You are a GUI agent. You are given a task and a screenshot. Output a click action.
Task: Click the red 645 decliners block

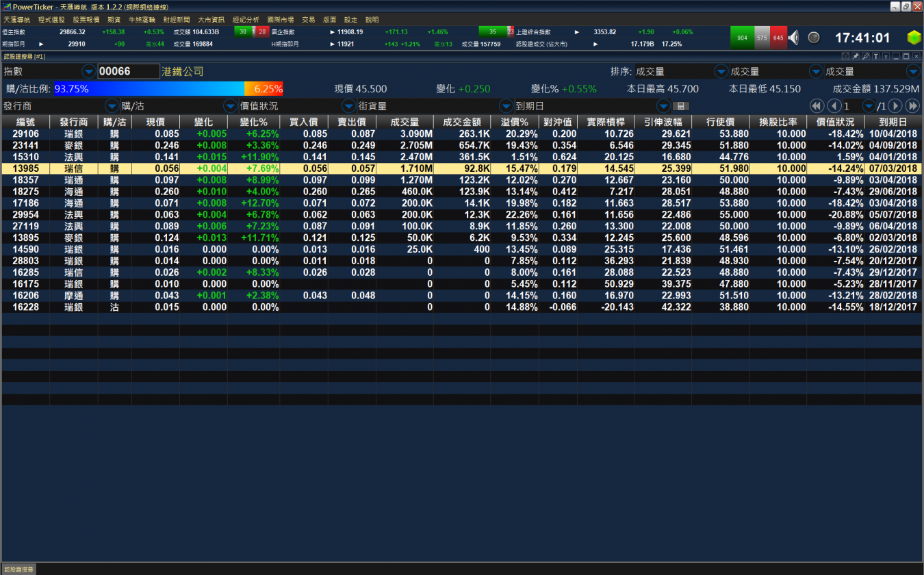pyautogui.click(x=778, y=38)
